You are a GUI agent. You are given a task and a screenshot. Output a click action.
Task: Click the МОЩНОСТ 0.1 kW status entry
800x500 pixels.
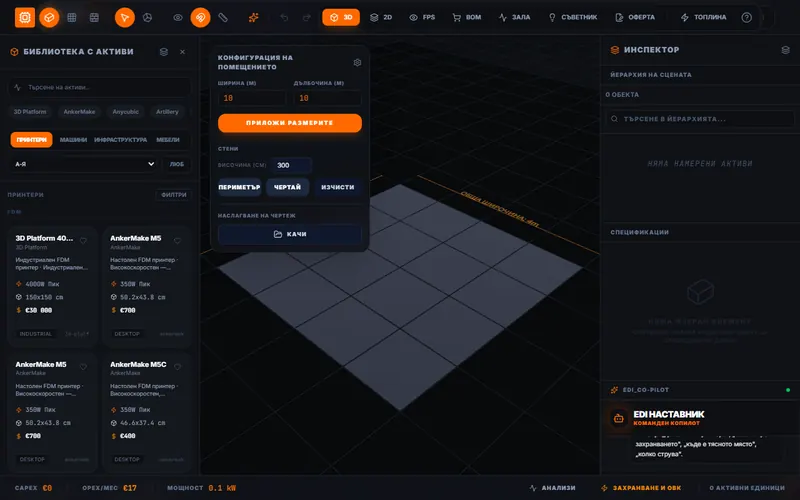tap(201, 488)
